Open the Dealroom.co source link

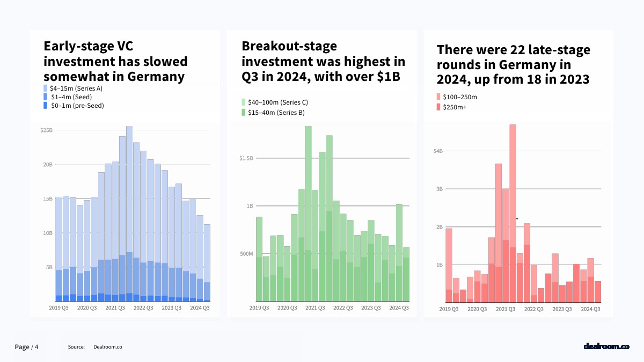[x=107, y=347]
